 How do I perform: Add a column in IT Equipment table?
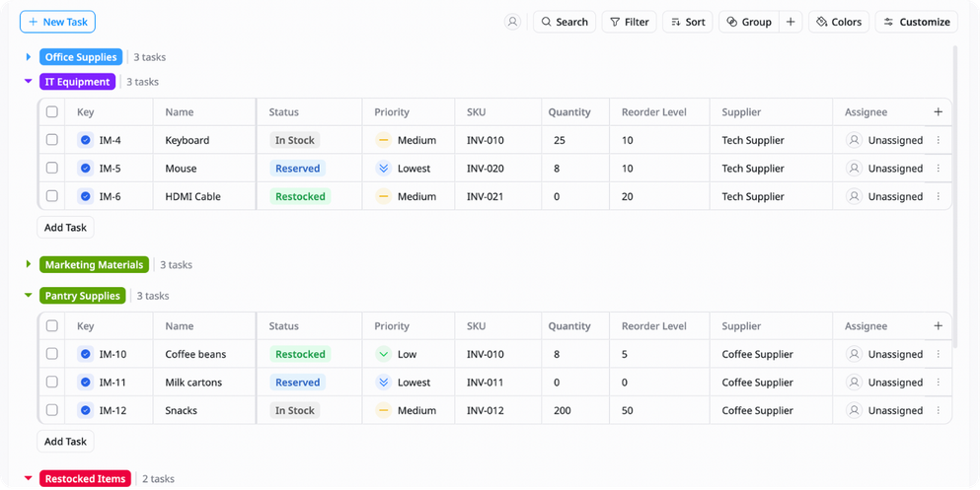pos(939,111)
